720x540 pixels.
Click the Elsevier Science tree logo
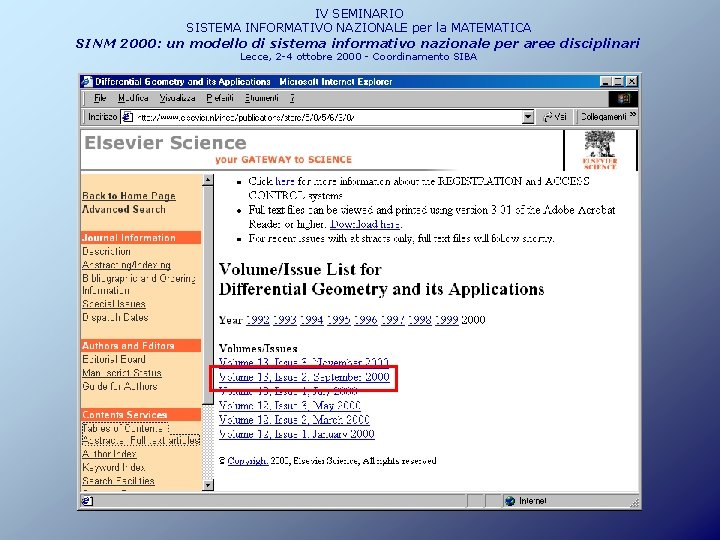tap(600, 150)
